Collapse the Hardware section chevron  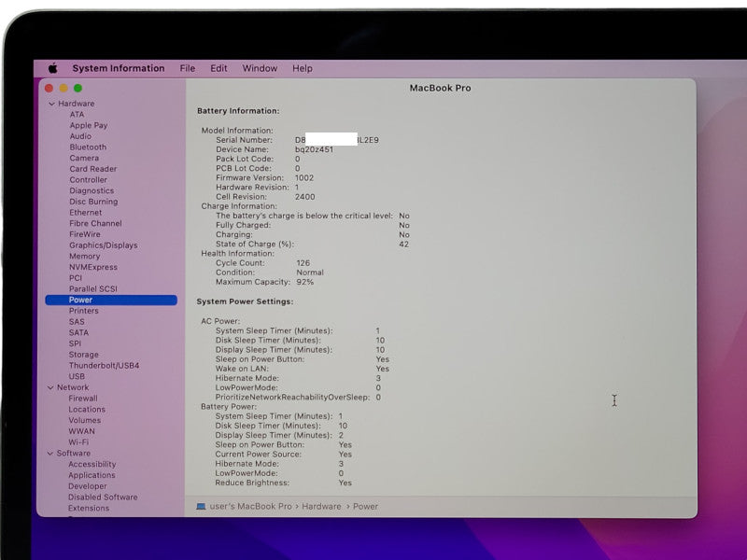[51, 104]
